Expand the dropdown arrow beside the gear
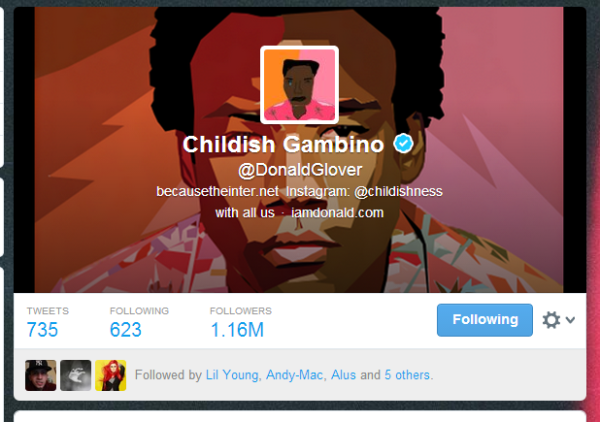 (570, 319)
